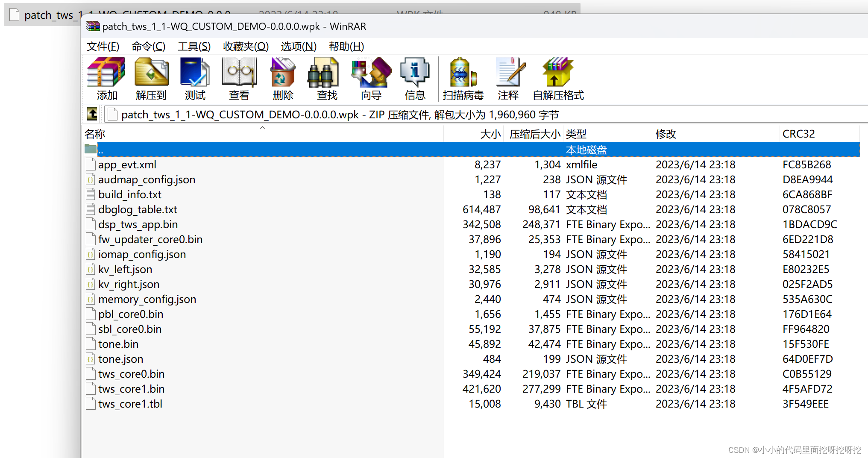
Task: Click the SFX (自解压格式) icon
Action: coord(558,79)
